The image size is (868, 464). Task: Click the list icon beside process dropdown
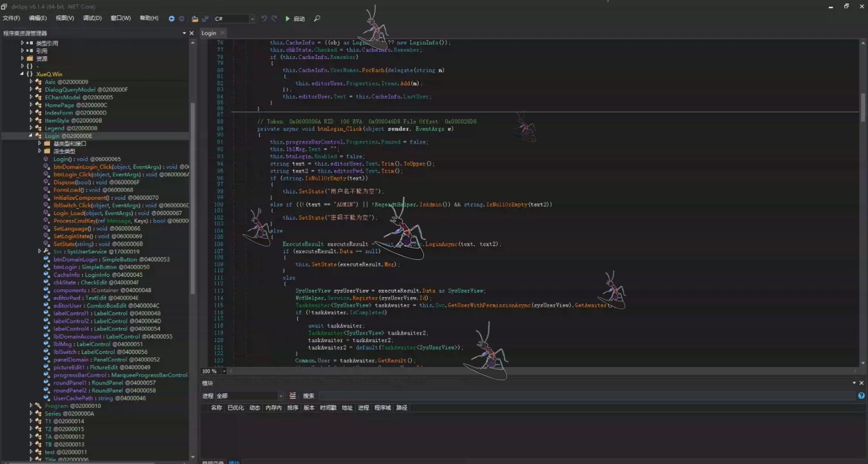coord(293,396)
